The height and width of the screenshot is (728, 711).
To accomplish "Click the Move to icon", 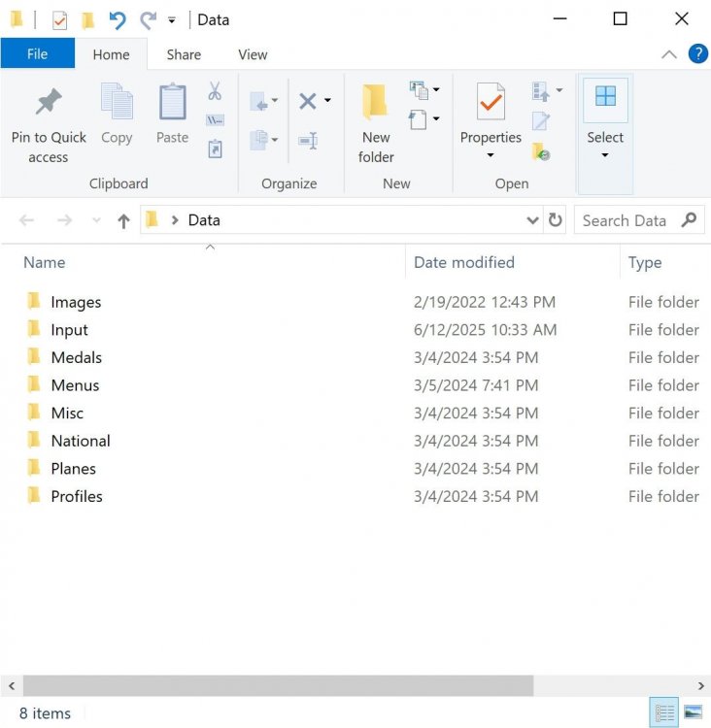I will tap(259, 101).
